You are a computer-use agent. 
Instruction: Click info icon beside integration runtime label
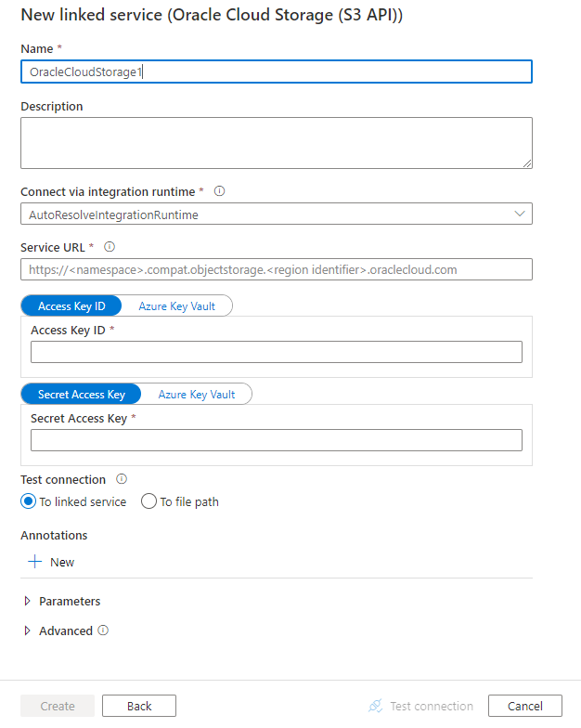[220, 191]
